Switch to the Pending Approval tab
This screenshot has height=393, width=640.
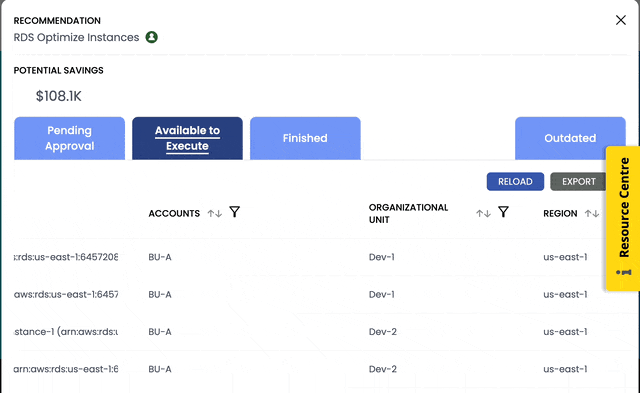[69, 138]
